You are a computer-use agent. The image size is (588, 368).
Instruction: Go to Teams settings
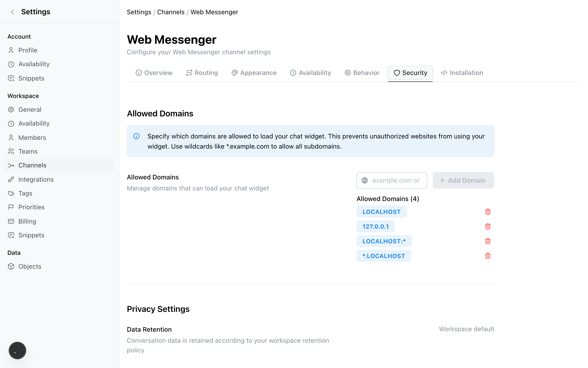(x=59, y=151)
